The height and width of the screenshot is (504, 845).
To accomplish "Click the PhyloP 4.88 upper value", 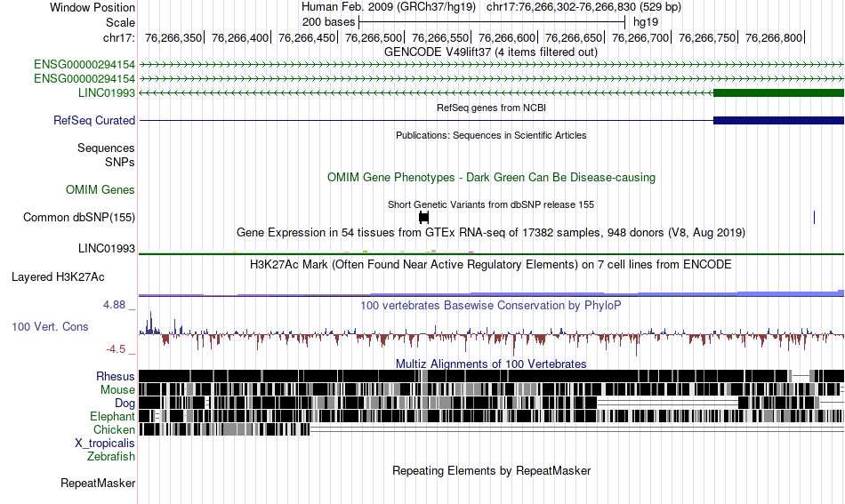I will (114, 305).
